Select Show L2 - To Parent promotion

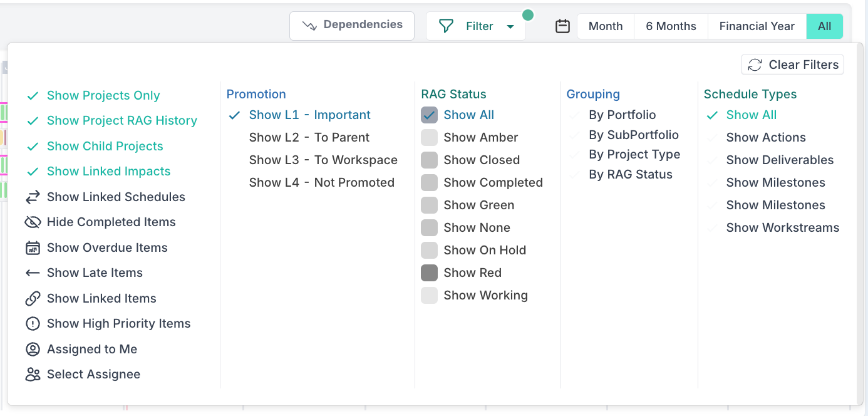click(x=309, y=138)
